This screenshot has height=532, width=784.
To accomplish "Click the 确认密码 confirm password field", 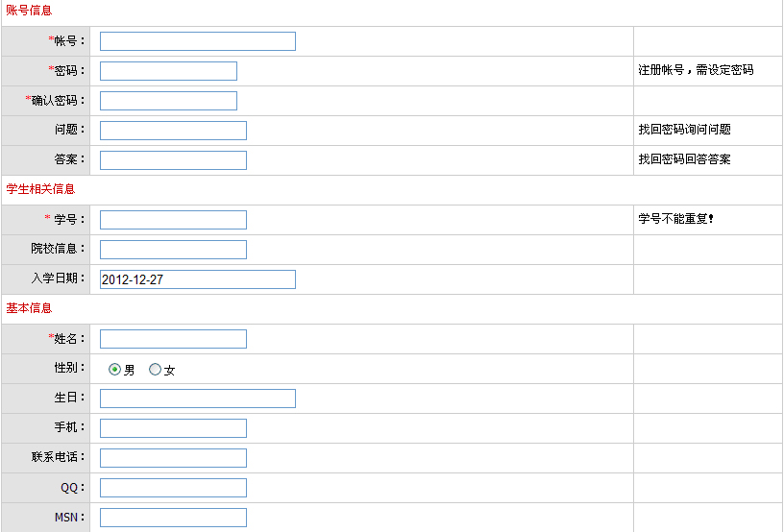I will point(168,101).
